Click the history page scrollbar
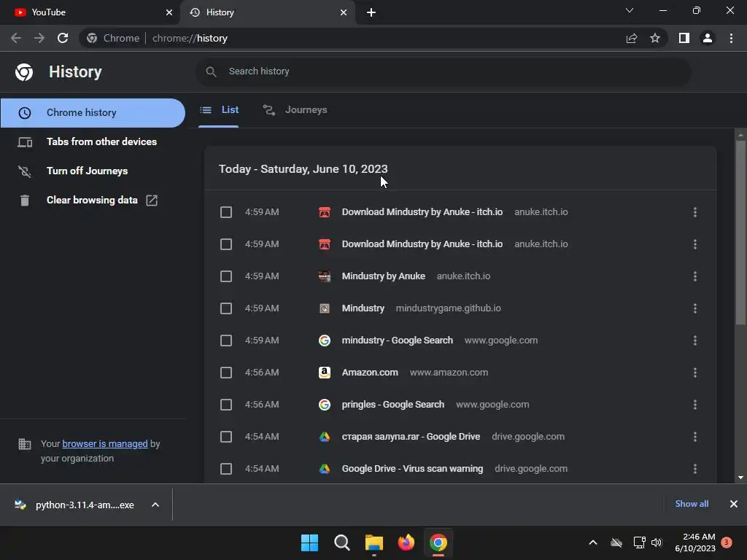Image resolution: width=747 pixels, height=560 pixels. tap(740, 233)
